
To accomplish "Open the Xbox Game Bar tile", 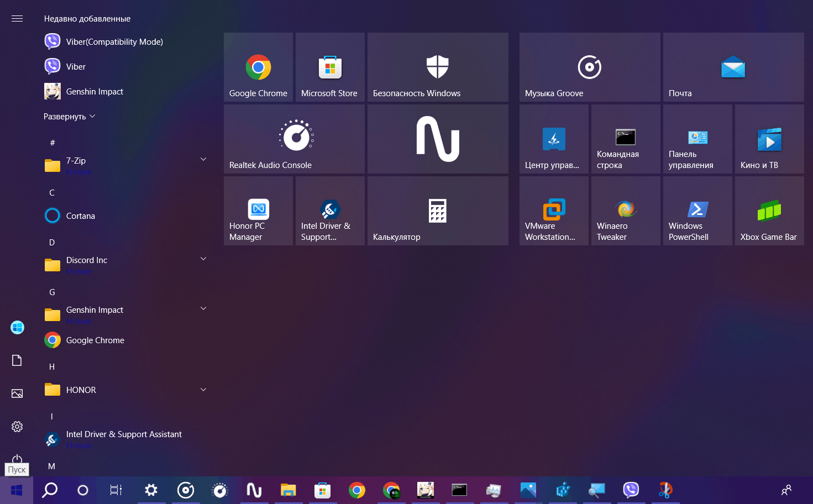I will (769, 211).
